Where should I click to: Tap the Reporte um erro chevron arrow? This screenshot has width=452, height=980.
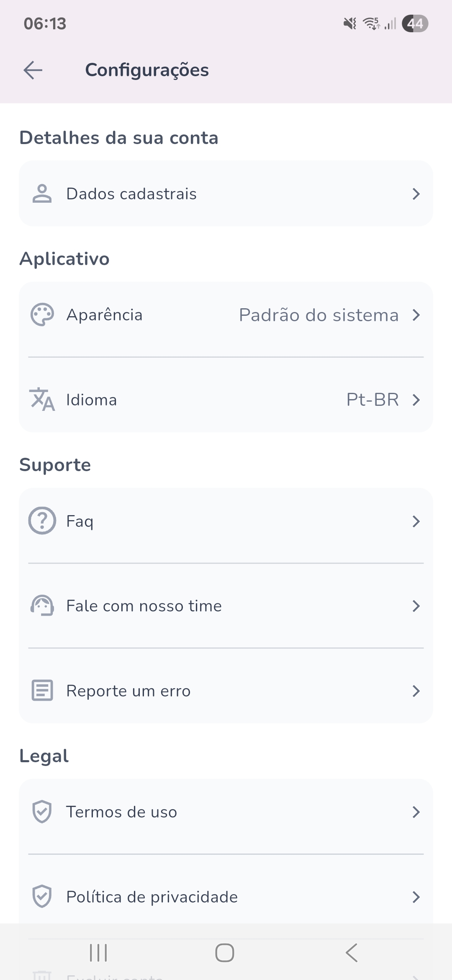(x=416, y=691)
